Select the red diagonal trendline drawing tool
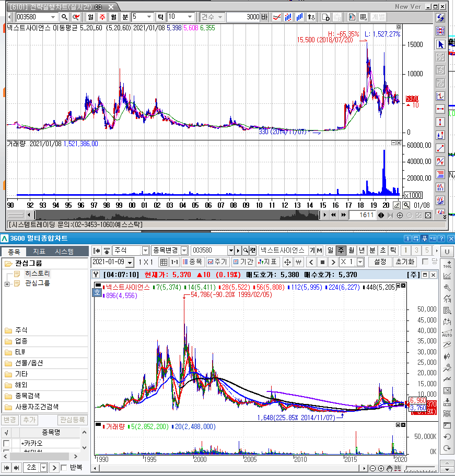 [440, 148]
